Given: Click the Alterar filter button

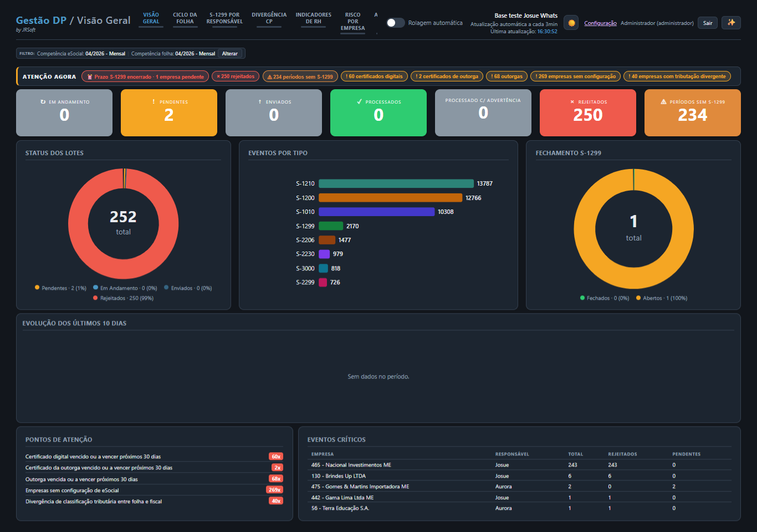Looking at the screenshot, I should (230, 54).
